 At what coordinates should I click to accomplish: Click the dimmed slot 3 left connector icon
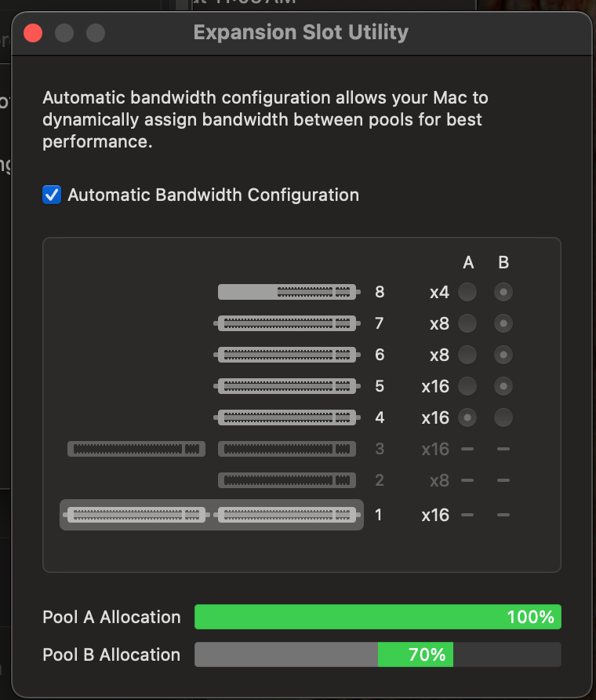136,449
